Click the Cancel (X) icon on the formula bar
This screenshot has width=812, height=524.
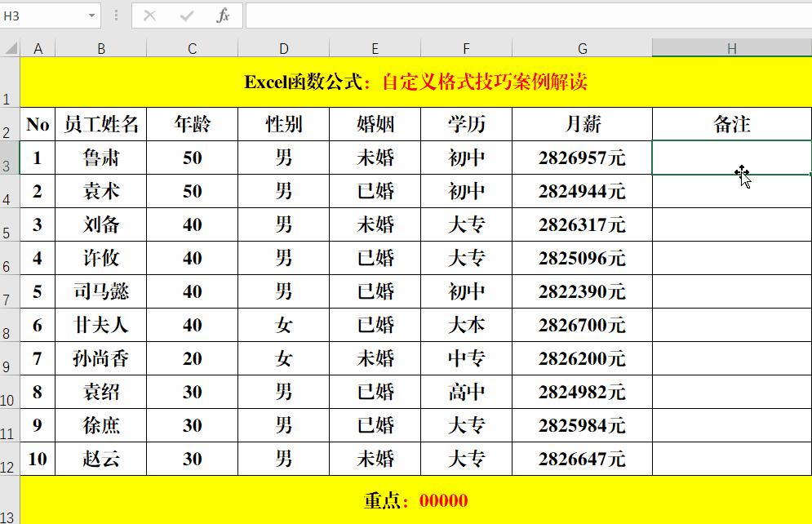click(x=150, y=15)
